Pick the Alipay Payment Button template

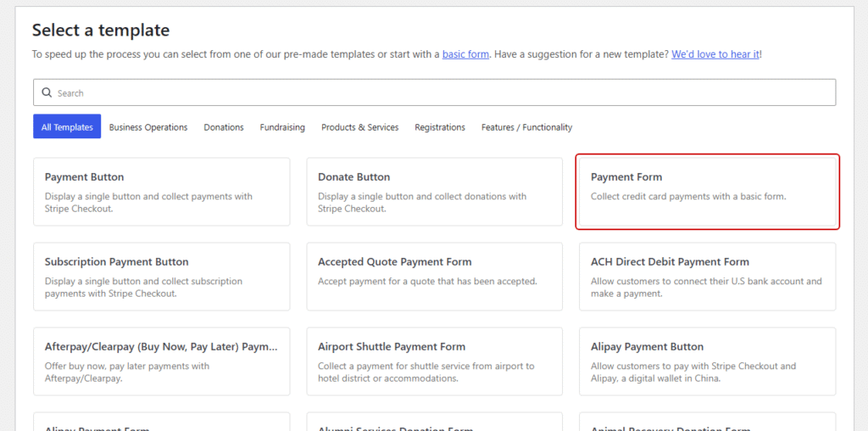[x=708, y=361]
